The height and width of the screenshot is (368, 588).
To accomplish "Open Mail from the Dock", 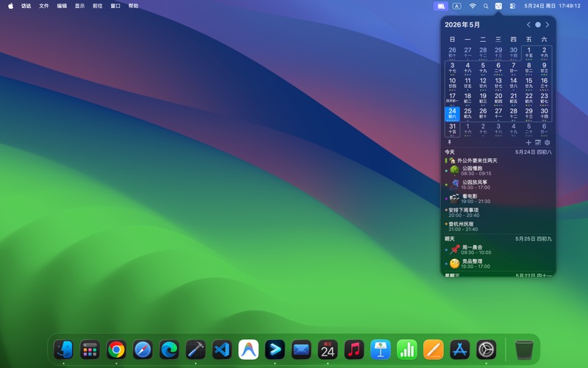I will pyautogui.click(x=301, y=350).
